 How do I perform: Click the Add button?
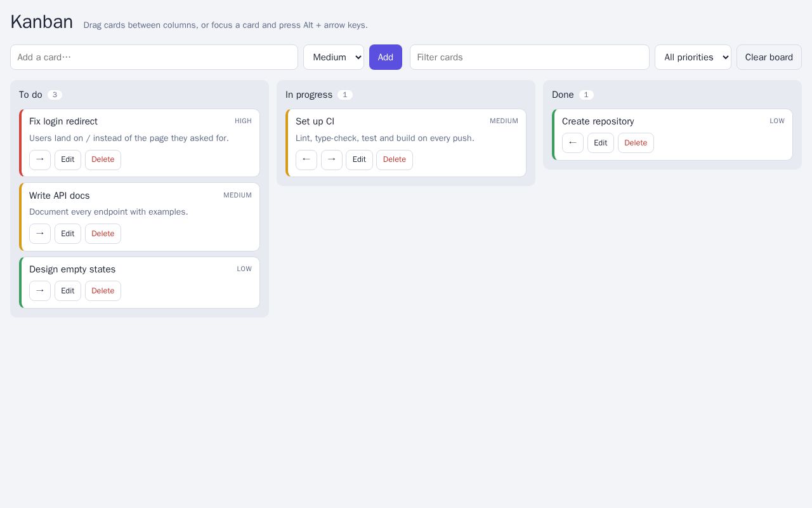pyautogui.click(x=386, y=57)
